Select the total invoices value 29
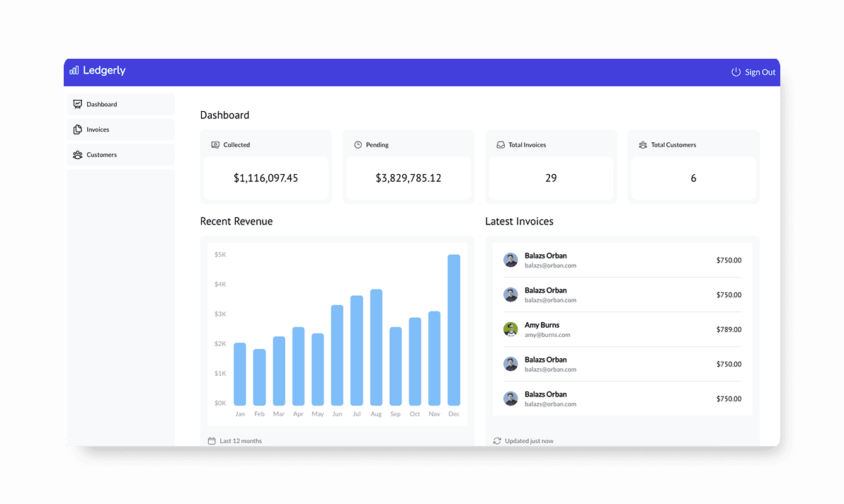The height and width of the screenshot is (504, 844). click(551, 178)
